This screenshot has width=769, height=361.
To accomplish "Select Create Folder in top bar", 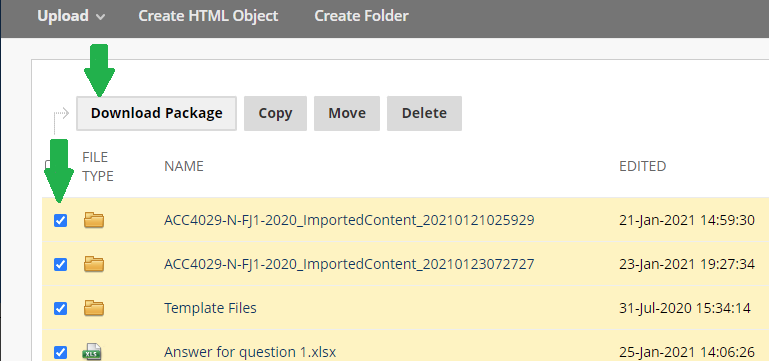I will tap(361, 16).
